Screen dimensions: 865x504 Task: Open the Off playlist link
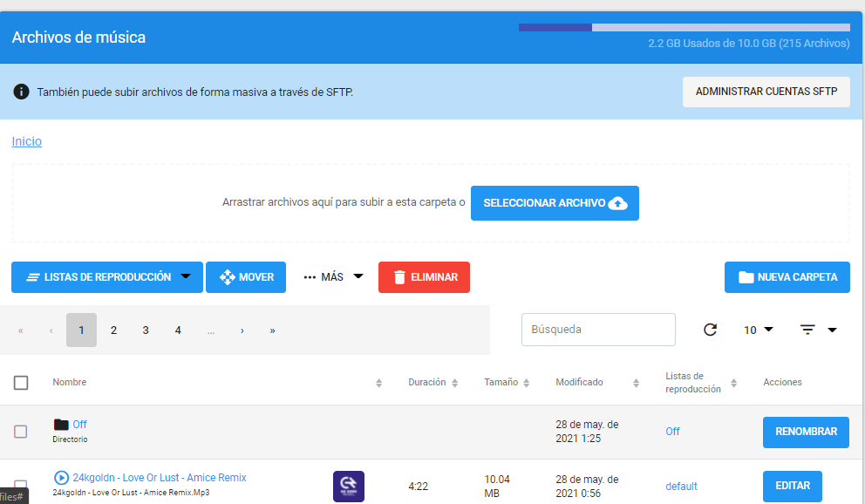[672, 432]
